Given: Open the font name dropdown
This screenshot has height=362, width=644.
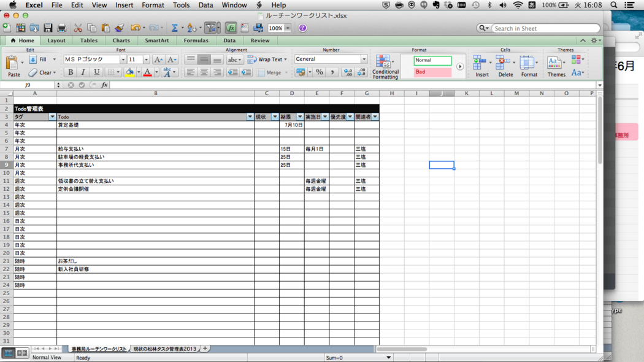Looking at the screenshot, I should 123,60.
